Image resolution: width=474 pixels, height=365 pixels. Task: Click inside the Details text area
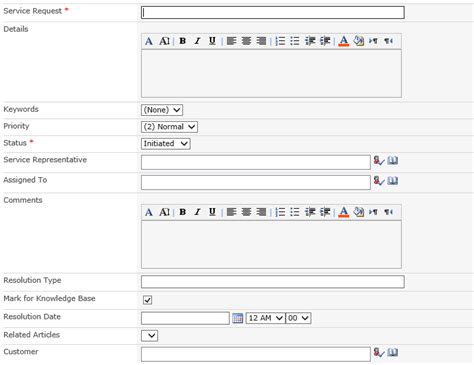click(271, 73)
